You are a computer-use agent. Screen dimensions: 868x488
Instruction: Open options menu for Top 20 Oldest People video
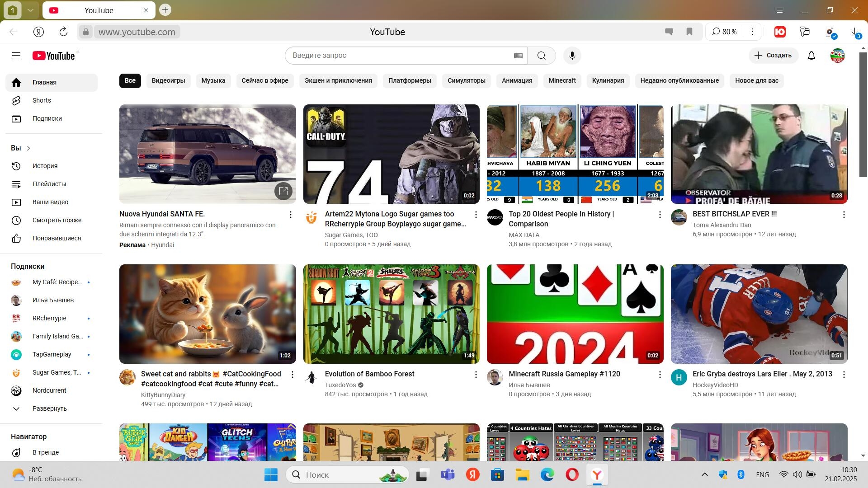click(x=660, y=215)
